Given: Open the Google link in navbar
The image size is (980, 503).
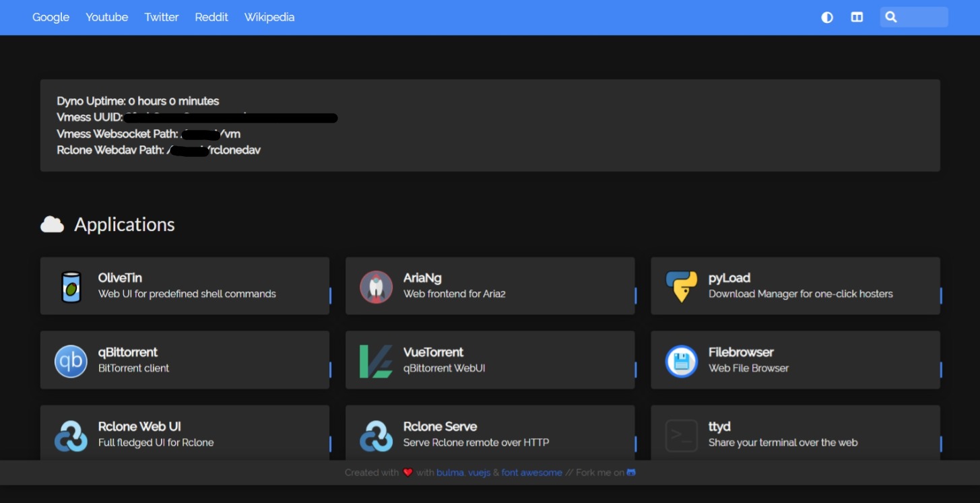Looking at the screenshot, I should tap(51, 18).
